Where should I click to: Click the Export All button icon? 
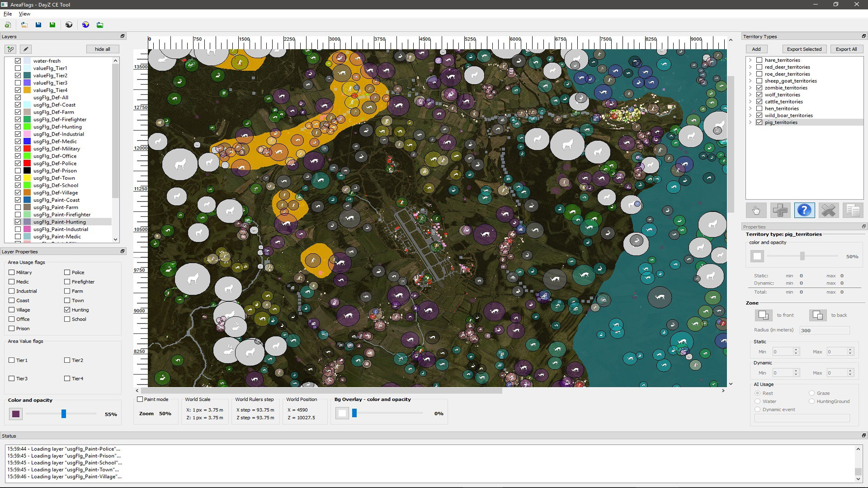tap(846, 49)
